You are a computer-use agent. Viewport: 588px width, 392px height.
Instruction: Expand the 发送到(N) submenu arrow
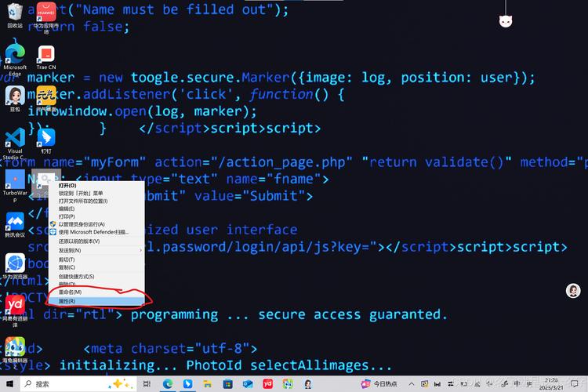point(141,250)
